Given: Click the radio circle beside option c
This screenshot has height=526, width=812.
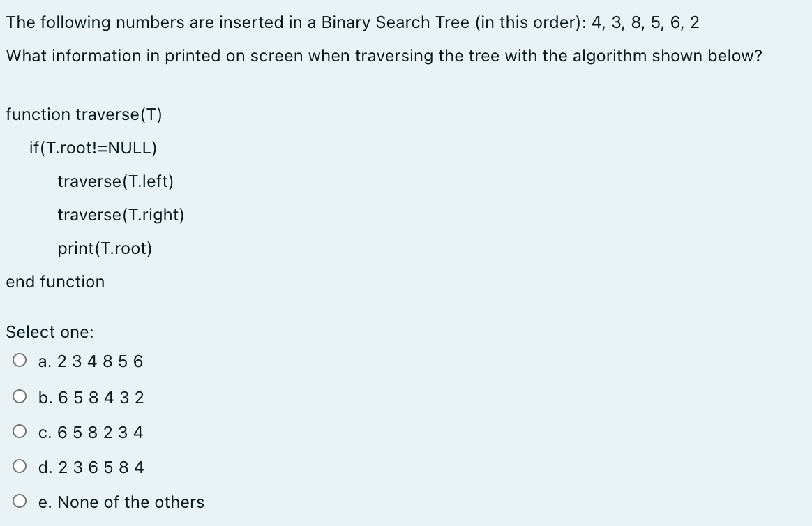Looking at the screenshot, I should click(x=20, y=431).
